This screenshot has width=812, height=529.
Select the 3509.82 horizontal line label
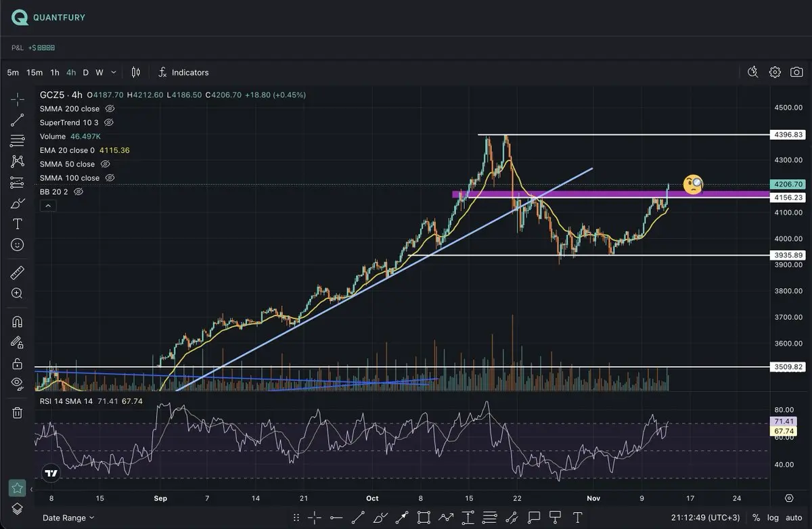(x=788, y=367)
